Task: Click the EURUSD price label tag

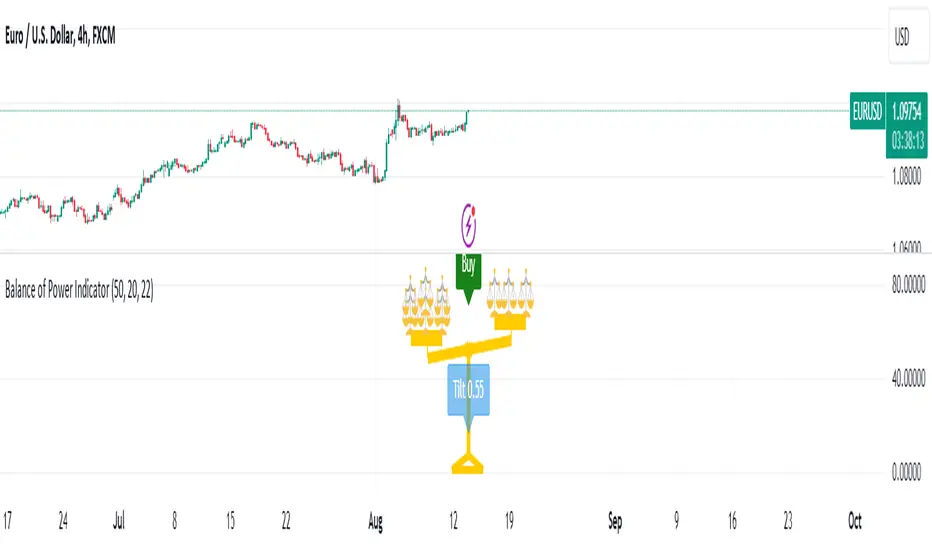Action: [x=867, y=111]
